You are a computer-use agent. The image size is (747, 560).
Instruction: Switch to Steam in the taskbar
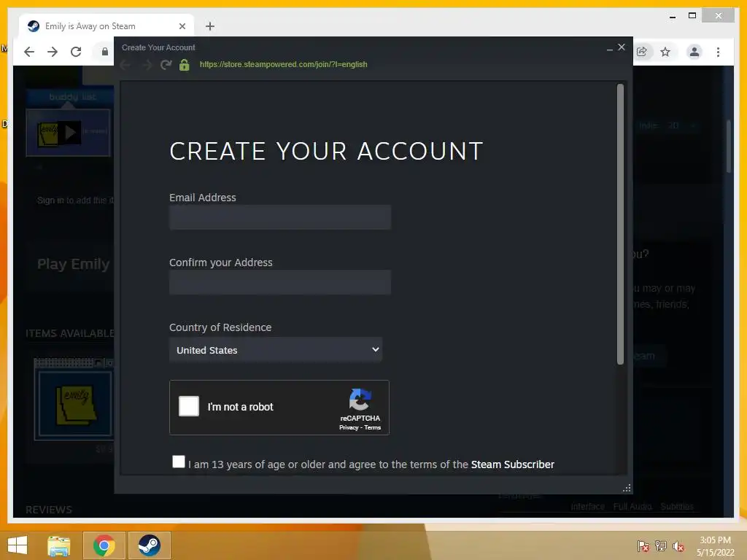pos(149,545)
